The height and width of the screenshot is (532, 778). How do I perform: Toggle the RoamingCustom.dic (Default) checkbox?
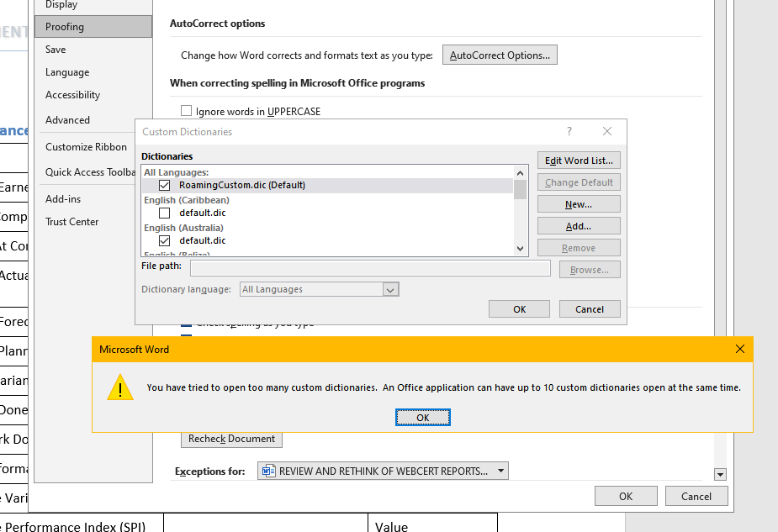point(164,186)
